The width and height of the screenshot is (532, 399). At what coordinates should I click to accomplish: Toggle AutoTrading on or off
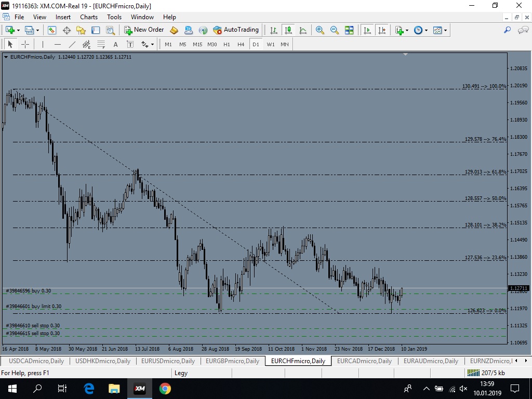236,30
